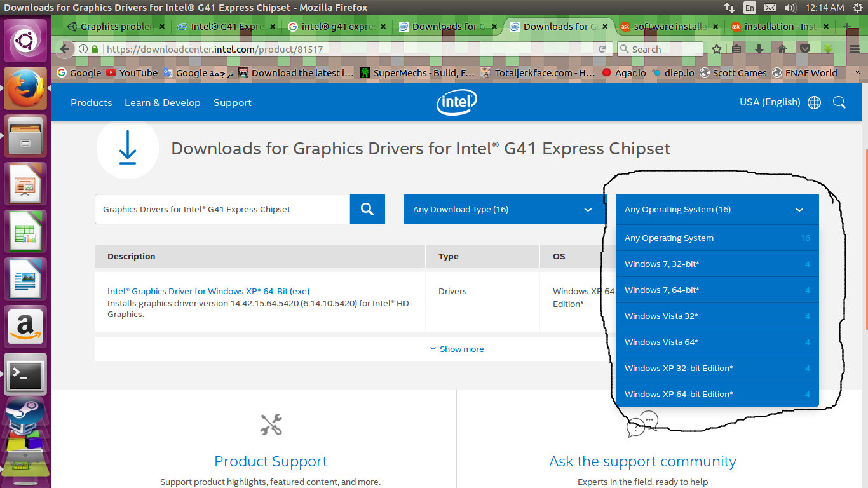Open Products menu in Intel header
The width and height of the screenshot is (868, 488).
(x=91, y=102)
